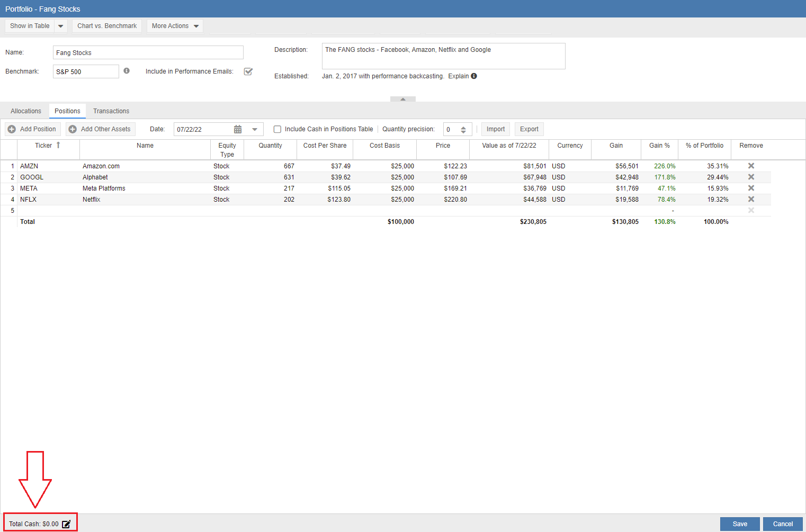806x532 pixels.
Task: Expand the Date dropdown arrow
Action: click(255, 129)
